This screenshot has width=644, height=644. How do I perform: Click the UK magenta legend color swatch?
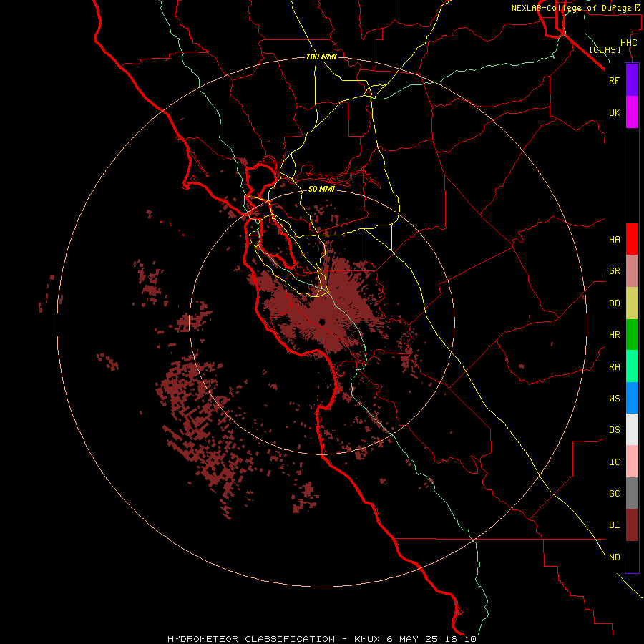tap(632, 112)
